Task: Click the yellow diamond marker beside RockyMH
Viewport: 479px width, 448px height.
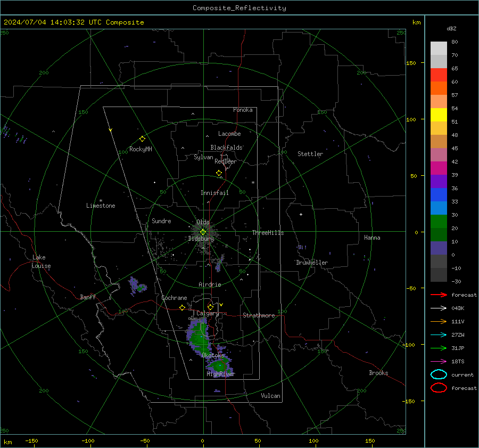Action: [x=142, y=139]
